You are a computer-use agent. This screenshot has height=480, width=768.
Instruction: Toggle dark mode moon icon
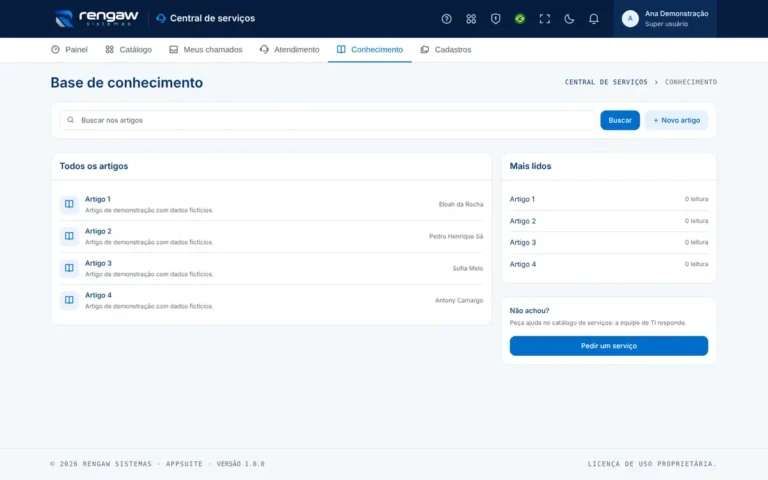coord(569,19)
